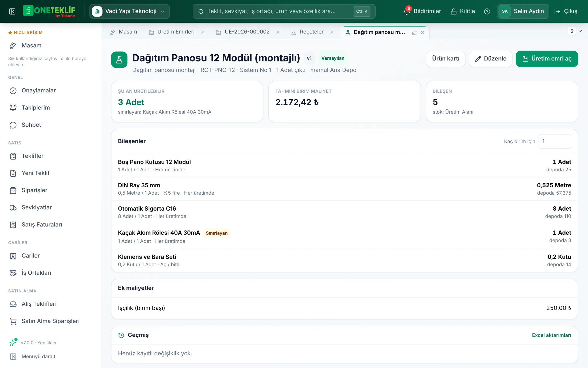Edit the Kaç birim için field
Screen dimensions: 588x368
point(555,141)
